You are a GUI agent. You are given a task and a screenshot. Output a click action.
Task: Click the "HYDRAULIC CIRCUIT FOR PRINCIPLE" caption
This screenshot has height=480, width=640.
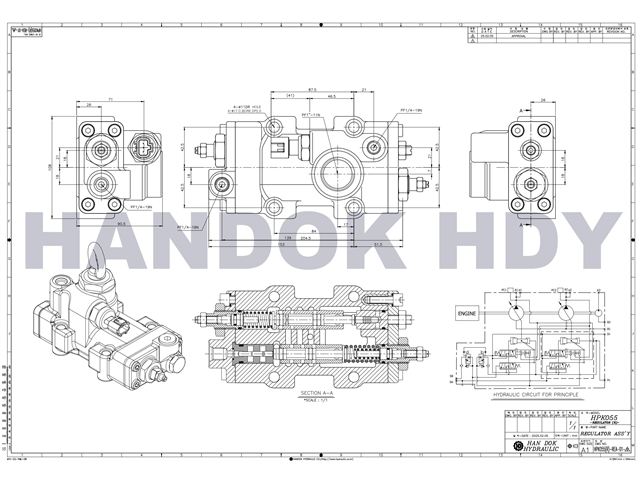tap(536, 395)
